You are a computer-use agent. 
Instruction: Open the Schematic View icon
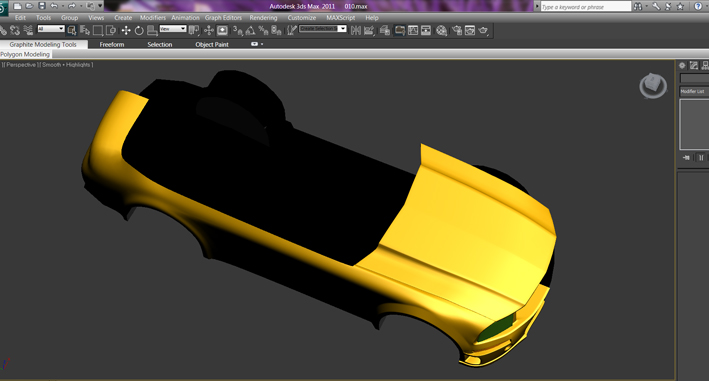pyautogui.click(x=426, y=30)
